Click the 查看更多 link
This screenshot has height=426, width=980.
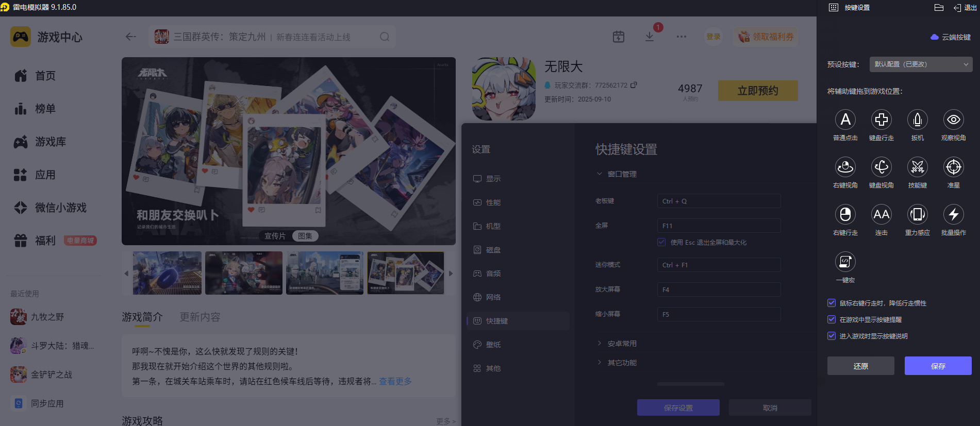coord(395,381)
